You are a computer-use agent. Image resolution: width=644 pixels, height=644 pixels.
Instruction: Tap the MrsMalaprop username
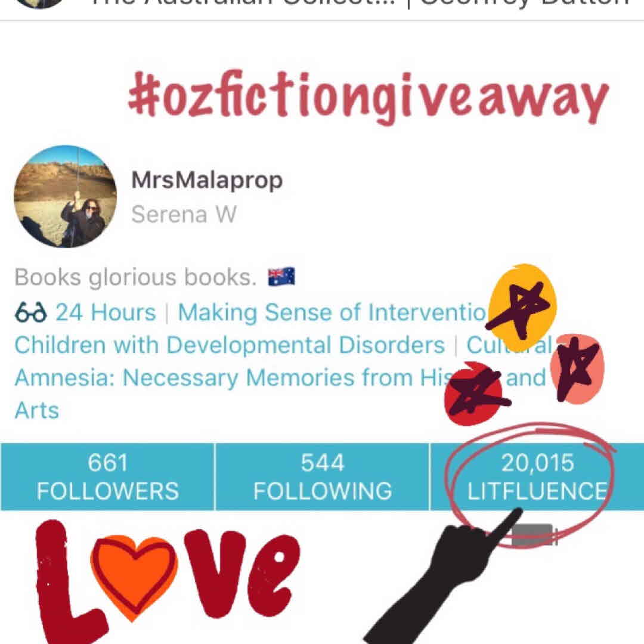(207, 180)
